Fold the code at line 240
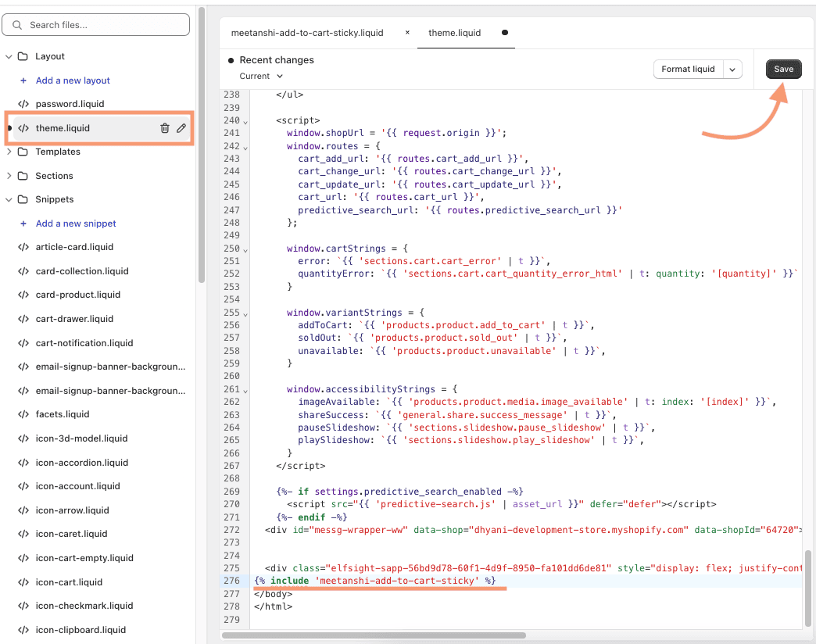This screenshot has width=816, height=644. 245,122
